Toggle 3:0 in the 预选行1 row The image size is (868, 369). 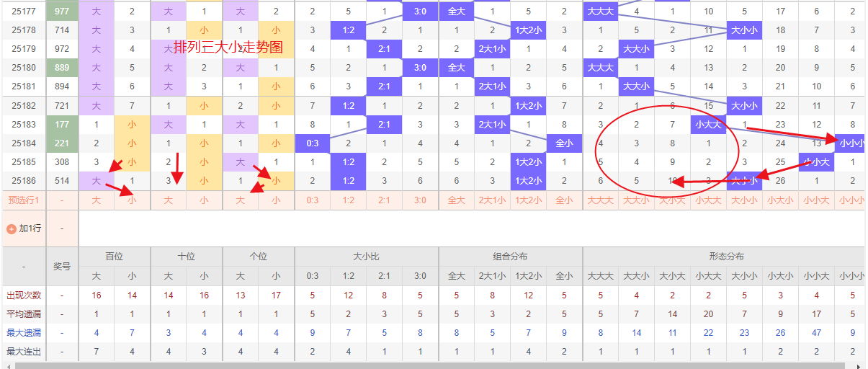tap(421, 200)
